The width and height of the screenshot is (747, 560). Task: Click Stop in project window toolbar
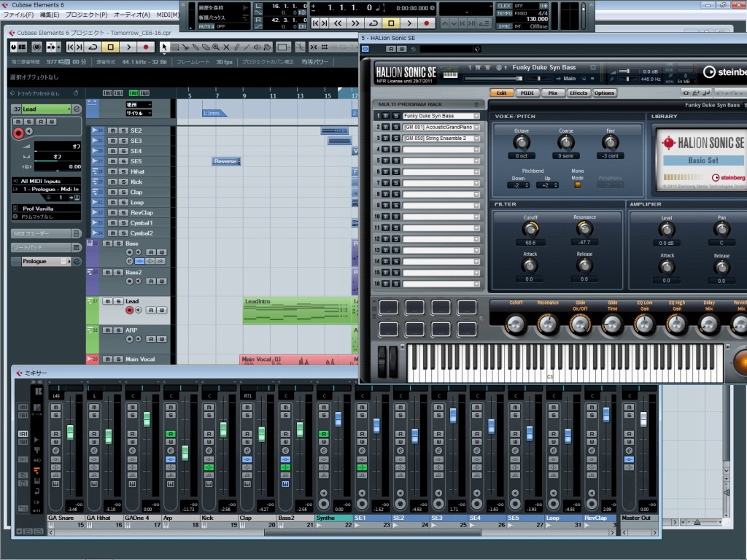point(111,47)
